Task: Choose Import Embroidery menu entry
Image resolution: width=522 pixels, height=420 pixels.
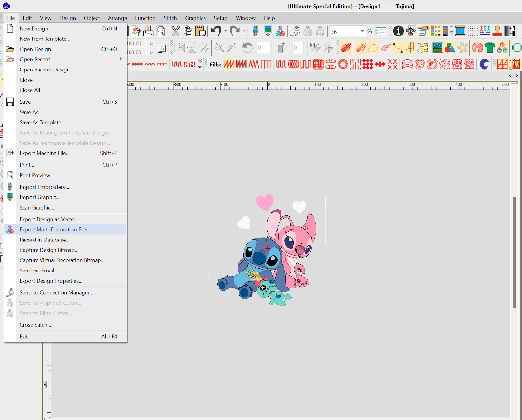Action: [x=65, y=187]
